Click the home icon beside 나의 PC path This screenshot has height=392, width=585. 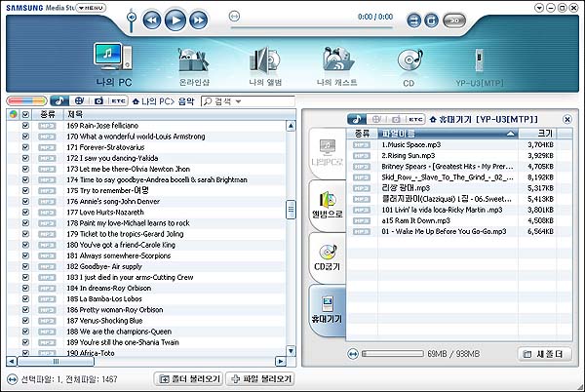coord(136,101)
